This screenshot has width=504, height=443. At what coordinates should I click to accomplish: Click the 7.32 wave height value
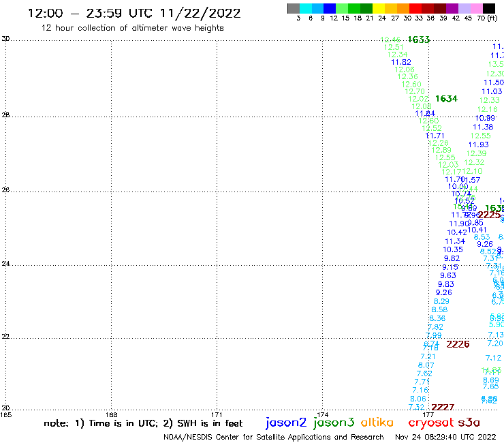tap(416, 407)
